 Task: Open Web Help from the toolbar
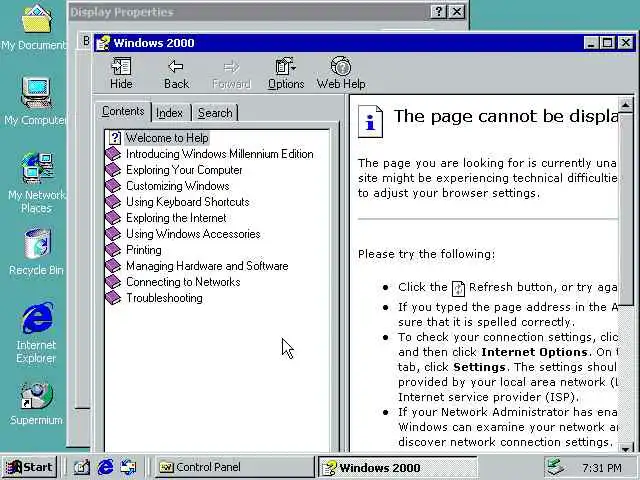pos(341,74)
